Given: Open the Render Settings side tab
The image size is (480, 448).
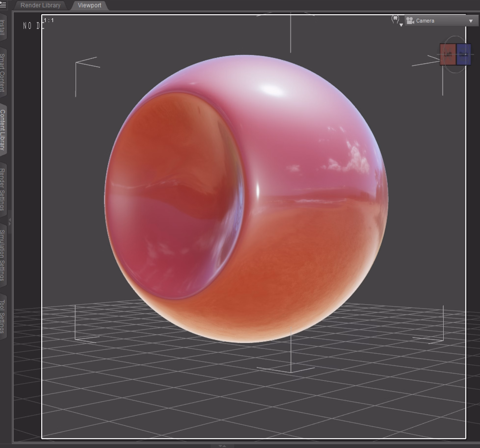Looking at the screenshot, I should (x=2, y=189).
